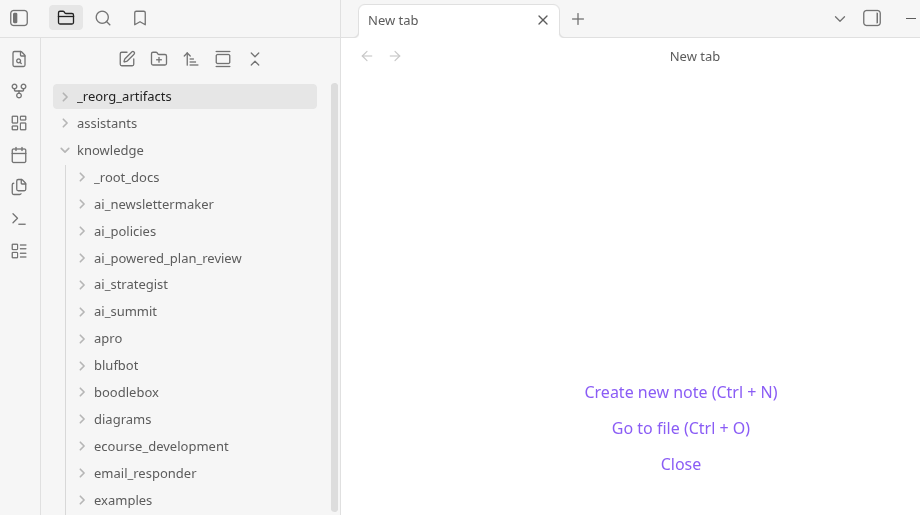The height and width of the screenshot is (515, 920).
Task: Click the New note pencil icon
Action: click(x=127, y=59)
